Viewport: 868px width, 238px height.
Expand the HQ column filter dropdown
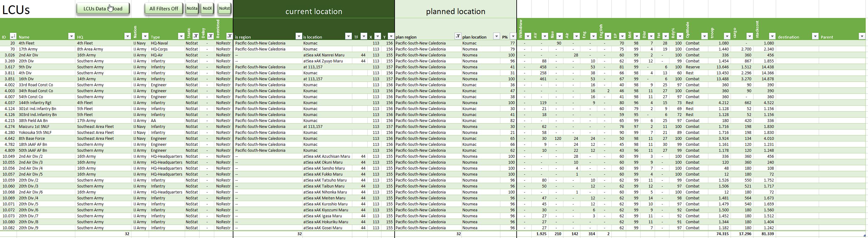click(127, 36)
